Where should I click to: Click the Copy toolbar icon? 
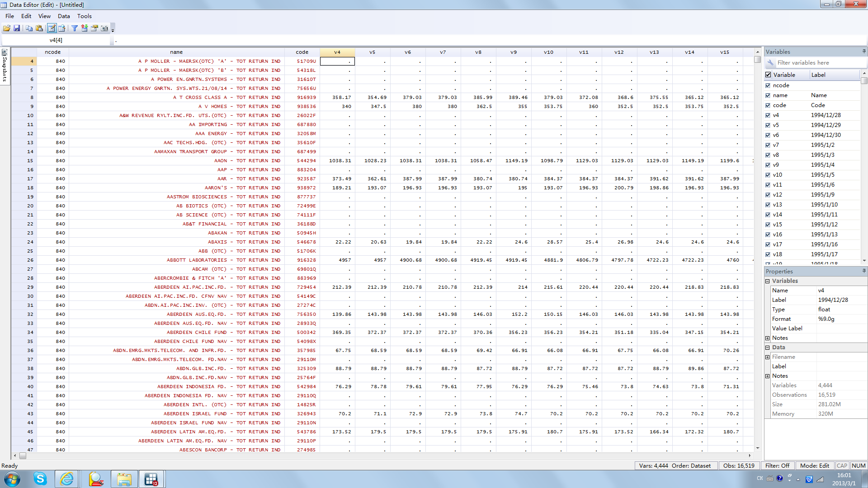coord(29,28)
